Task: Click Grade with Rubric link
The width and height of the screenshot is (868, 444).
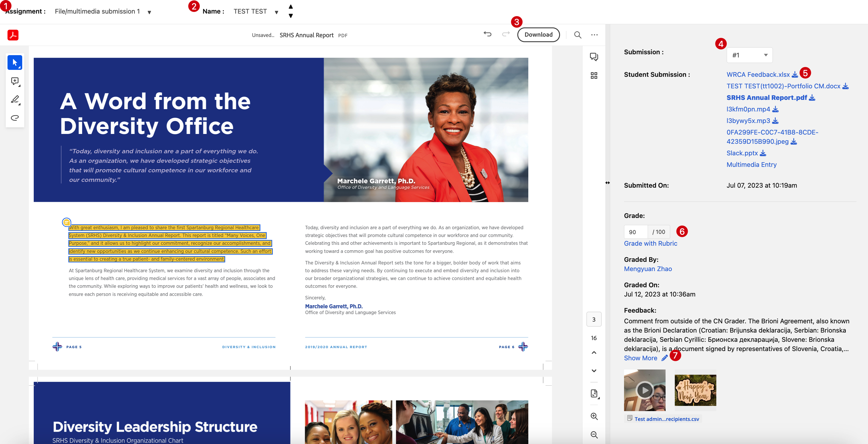Action: point(650,243)
